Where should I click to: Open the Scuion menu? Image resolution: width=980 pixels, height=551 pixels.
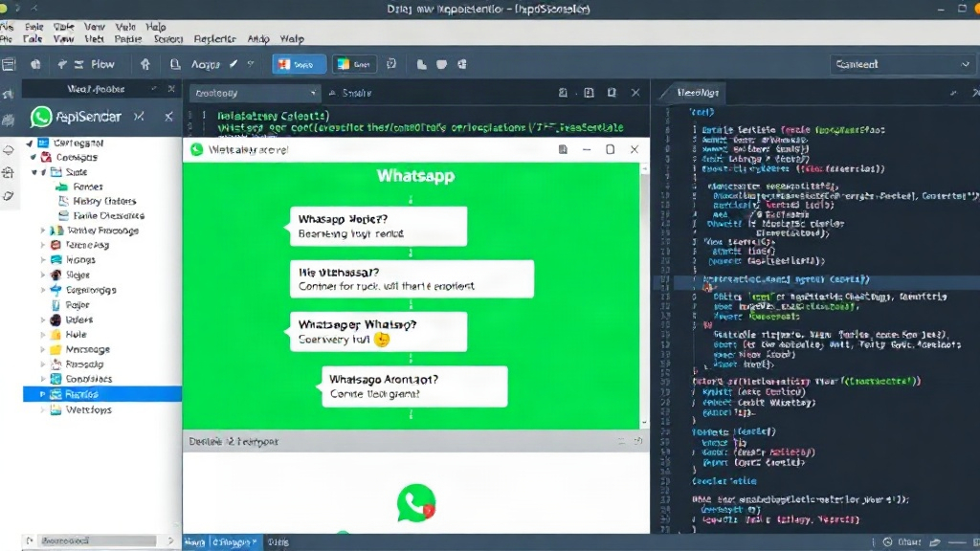168,38
